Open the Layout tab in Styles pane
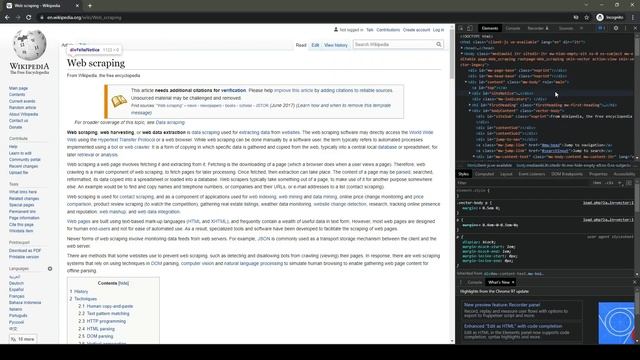Viewport: 640px width, 360px height. (x=506, y=174)
